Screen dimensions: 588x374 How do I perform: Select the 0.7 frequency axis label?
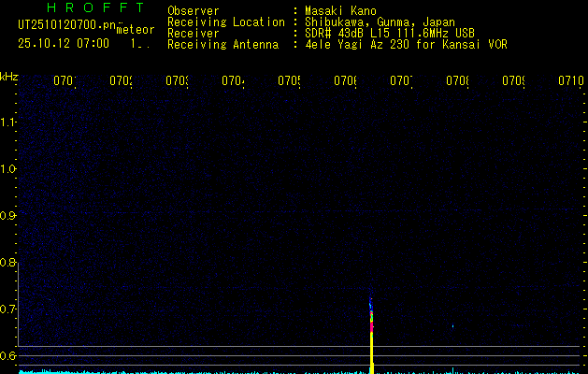(x=9, y=309)
